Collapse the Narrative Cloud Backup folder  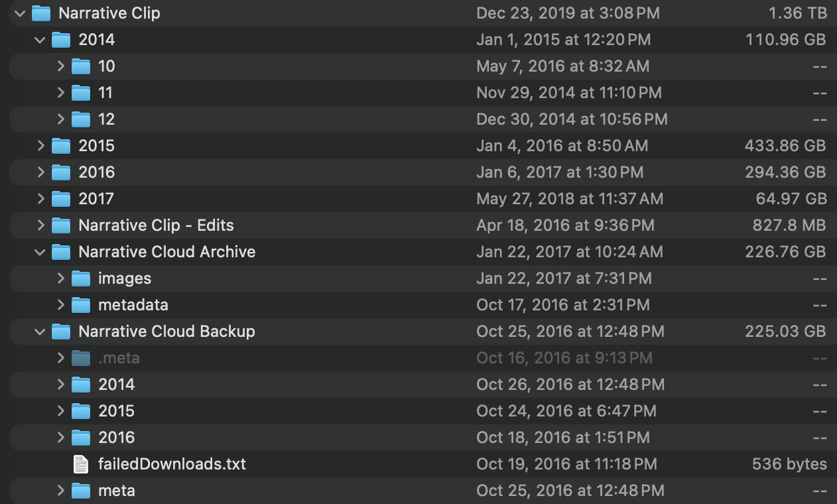tap(39, 331)
